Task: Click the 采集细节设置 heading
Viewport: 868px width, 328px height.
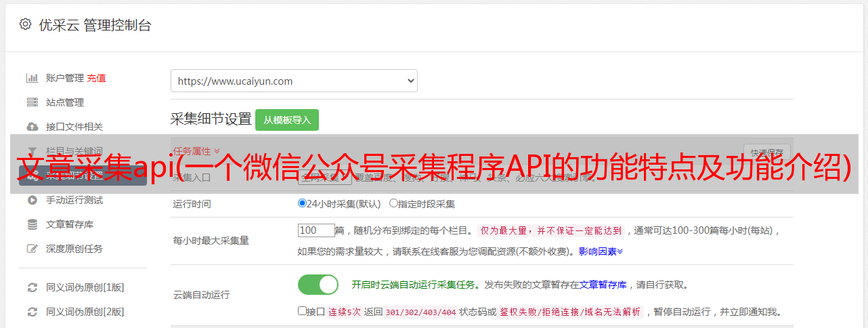Action: tap(211, 119)
